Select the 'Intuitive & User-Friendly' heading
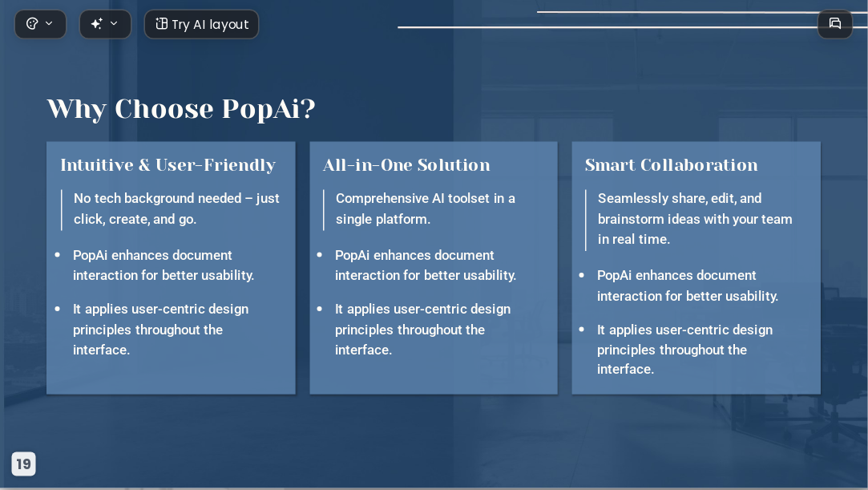Image resolution: width=868 pixels, height=490 pixels. 168,165
